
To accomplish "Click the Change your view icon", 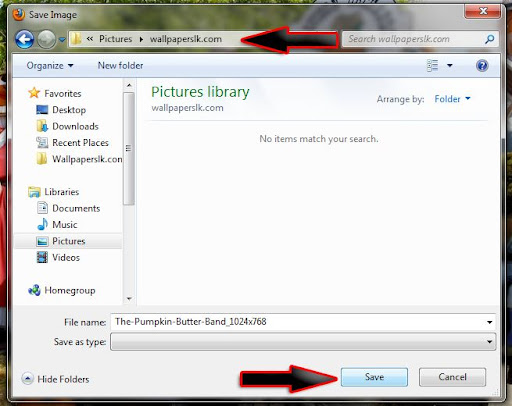I will coord(433,65).
